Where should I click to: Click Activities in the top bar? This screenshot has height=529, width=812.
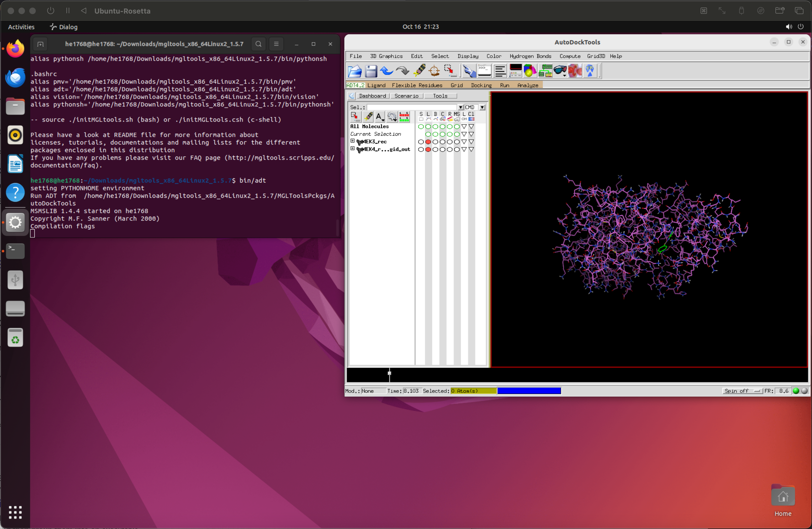click(x=21, y=27)
